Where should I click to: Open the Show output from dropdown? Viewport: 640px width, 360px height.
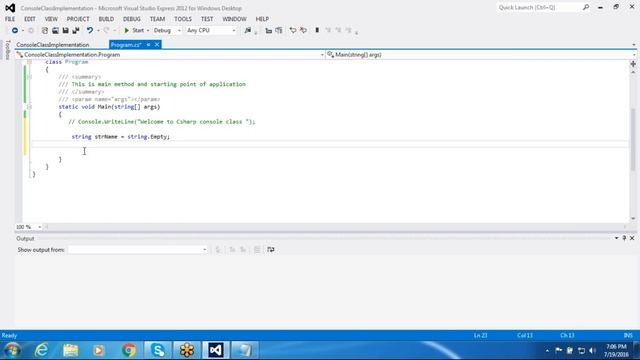tap(138, 249)
